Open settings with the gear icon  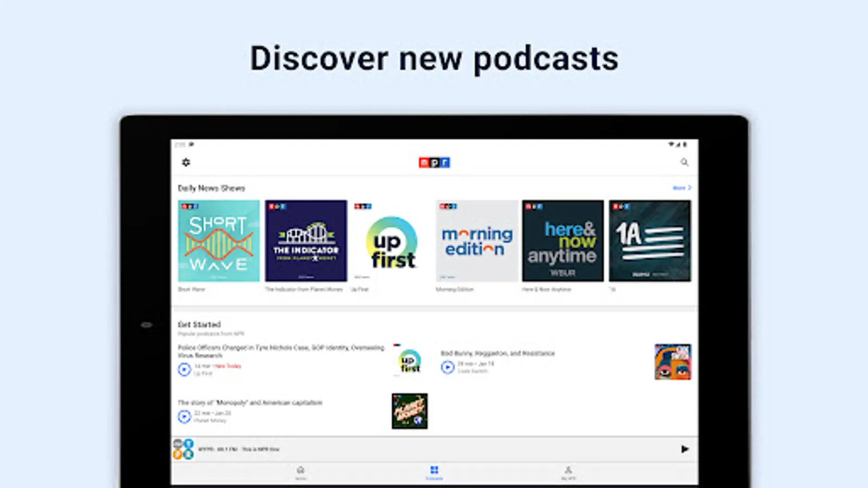tap(186, 162)
